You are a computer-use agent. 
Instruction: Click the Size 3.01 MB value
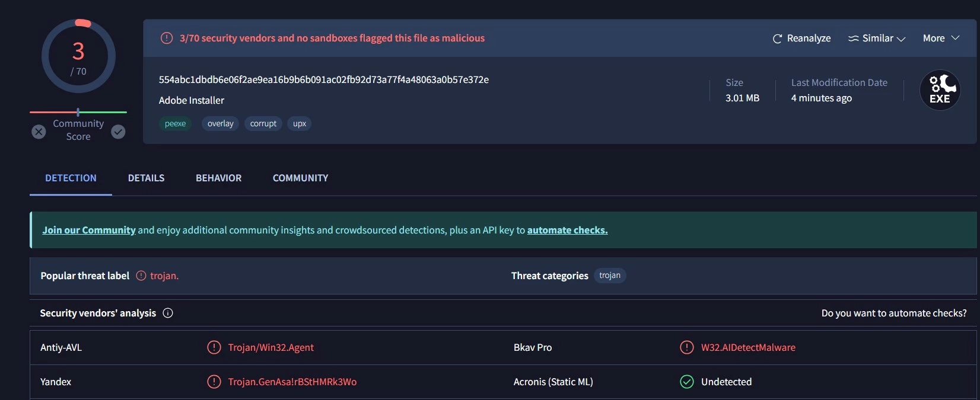742,98
